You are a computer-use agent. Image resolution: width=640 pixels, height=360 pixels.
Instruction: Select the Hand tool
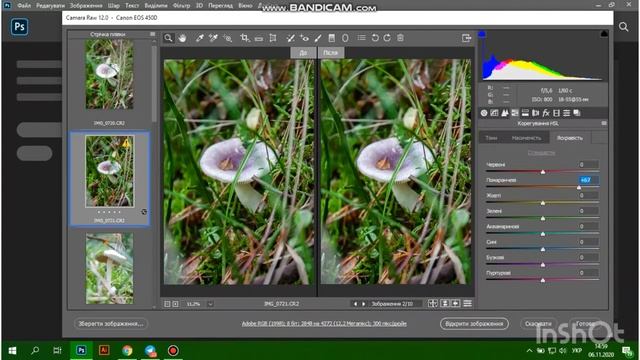coord(182,38)
